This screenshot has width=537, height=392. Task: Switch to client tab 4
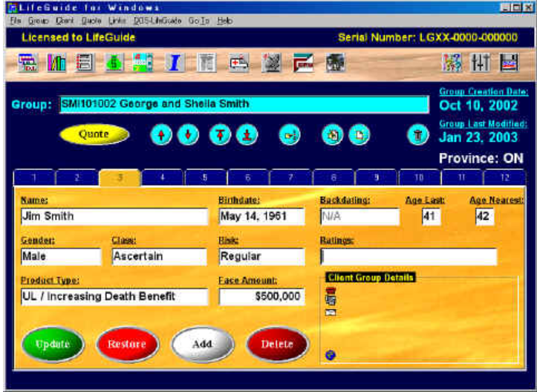[x=163, y=177]
